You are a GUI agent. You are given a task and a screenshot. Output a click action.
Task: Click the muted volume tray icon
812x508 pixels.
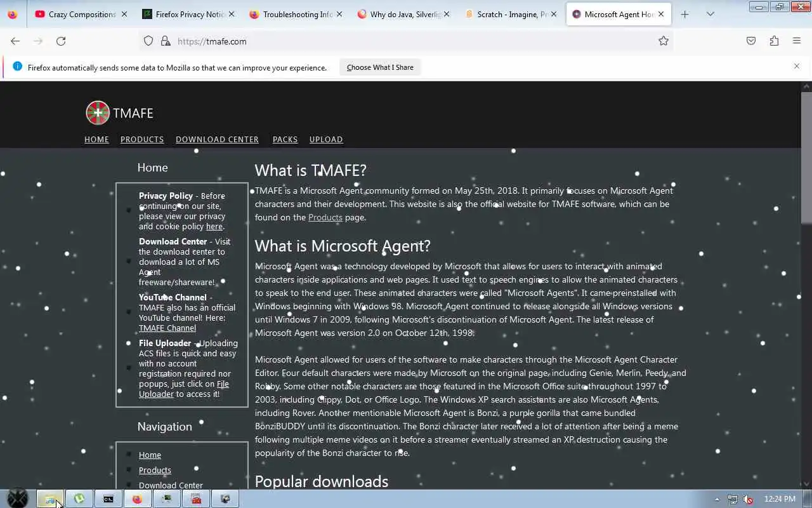pyautogui.click(x=749, y=499)
